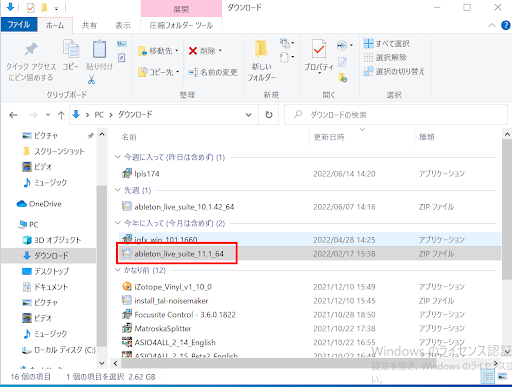Viewport: 512px width, 387px height.
Task: Create a New Folder (新しいフォルダー)
Action: point(261,61)
